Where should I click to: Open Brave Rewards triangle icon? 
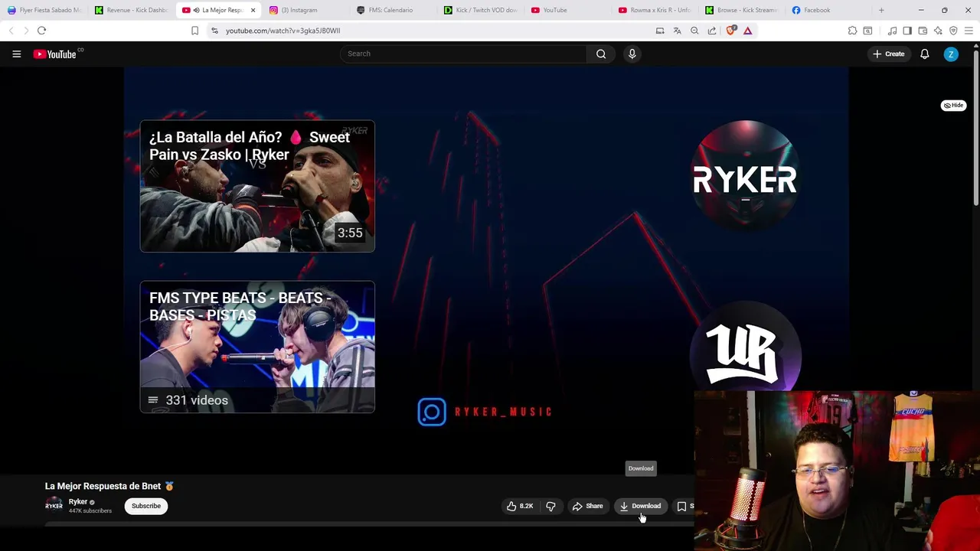[748, 31]
